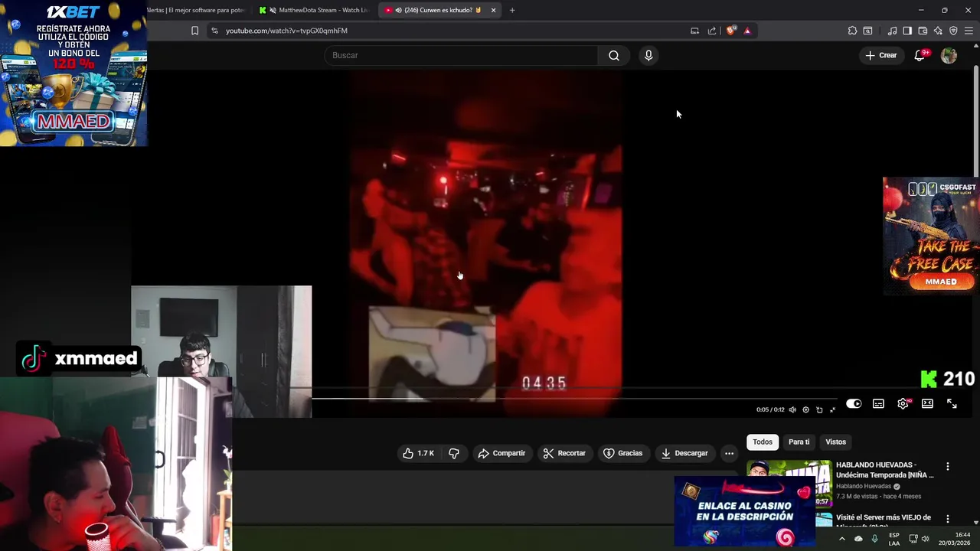Click the taskbar microphone tray icon
The image size is (980, 551).
[874, 539]
